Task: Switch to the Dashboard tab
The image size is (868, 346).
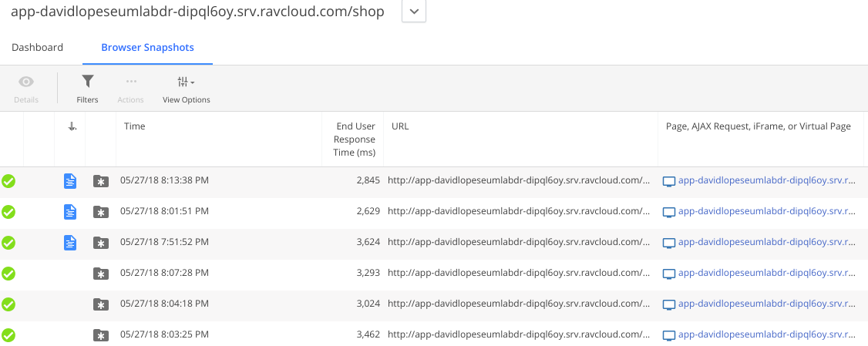Action: pos(37,48)
